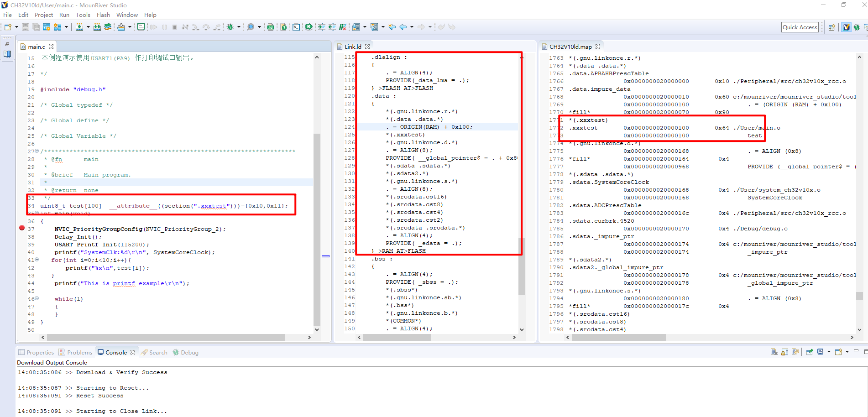The image size is (868, 417).
Task: Click the Open Console icon
Action: 838,352
